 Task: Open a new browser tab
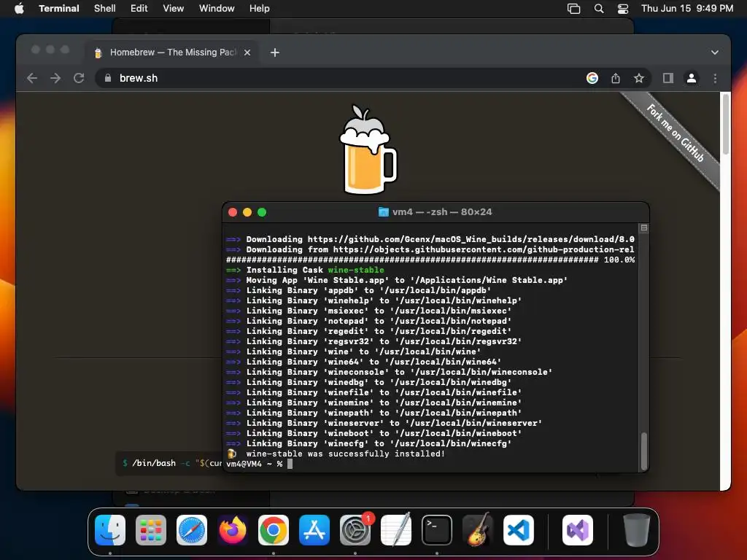275,52
